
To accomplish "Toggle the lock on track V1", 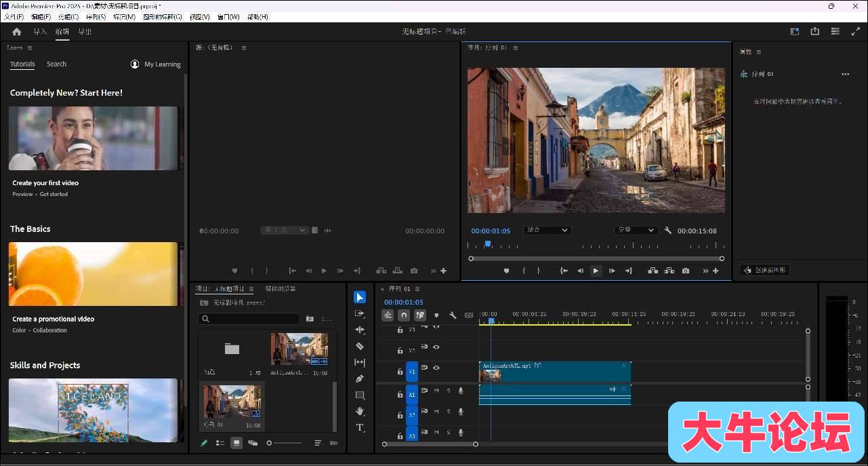I will (x=400, y=371).
